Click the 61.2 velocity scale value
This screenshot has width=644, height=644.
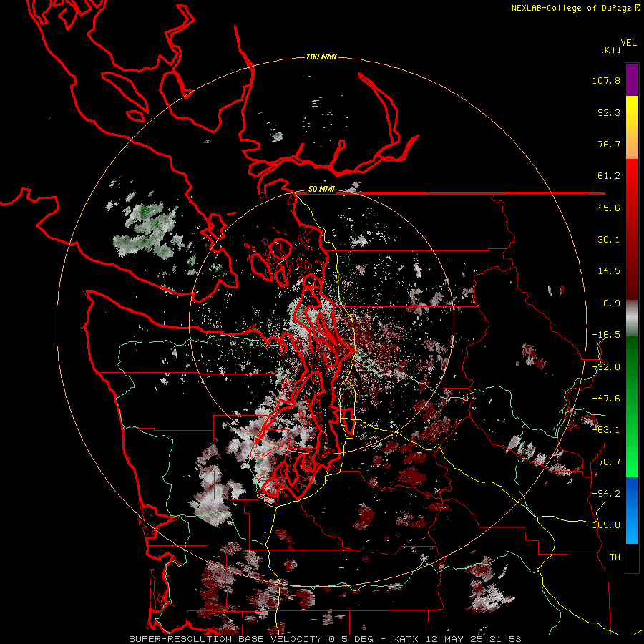tap(609, 176)
